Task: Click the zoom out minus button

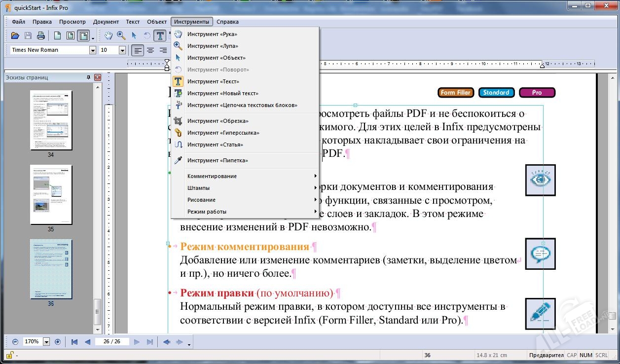Action: (15, 342)
